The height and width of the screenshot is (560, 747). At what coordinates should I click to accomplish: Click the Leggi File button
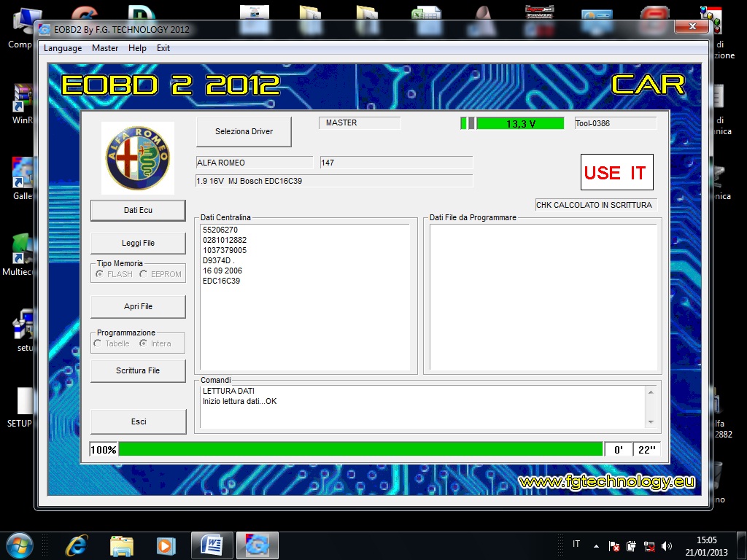point(138,243)
